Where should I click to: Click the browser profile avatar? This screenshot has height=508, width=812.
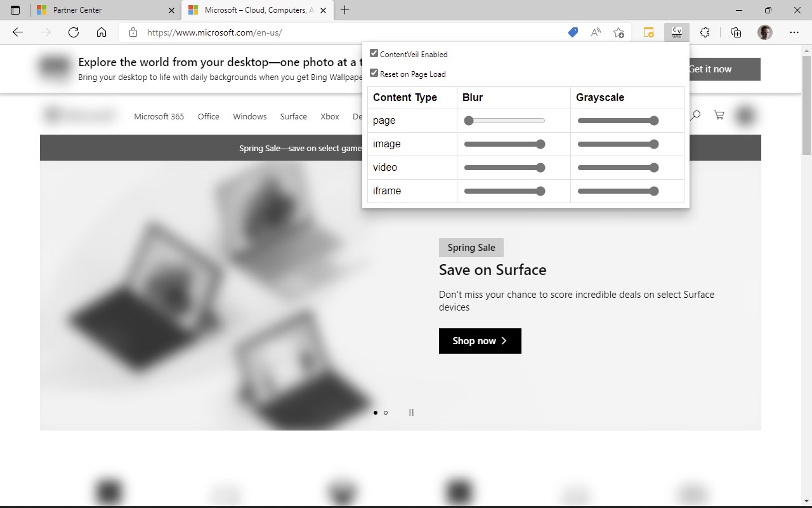(x=765, y=32)
